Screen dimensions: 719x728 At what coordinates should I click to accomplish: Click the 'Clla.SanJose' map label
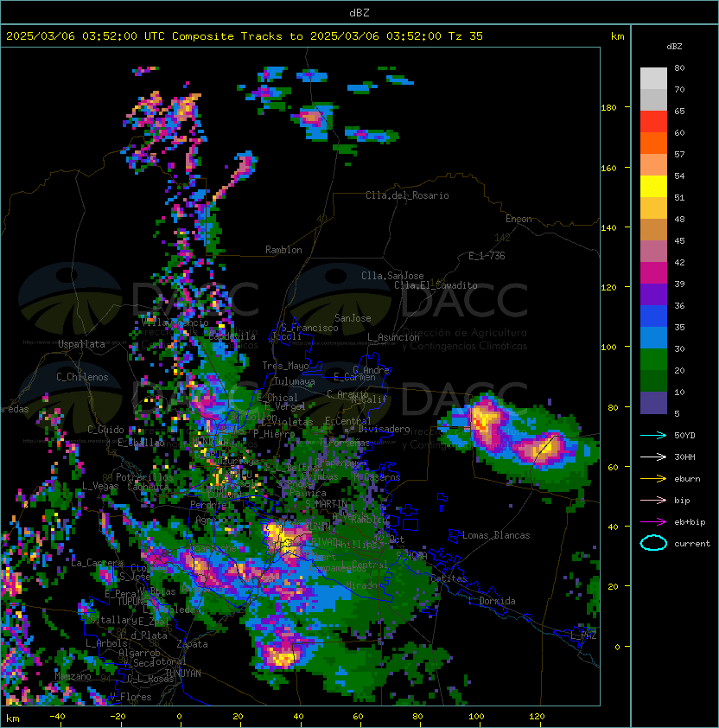click(392, 276)
